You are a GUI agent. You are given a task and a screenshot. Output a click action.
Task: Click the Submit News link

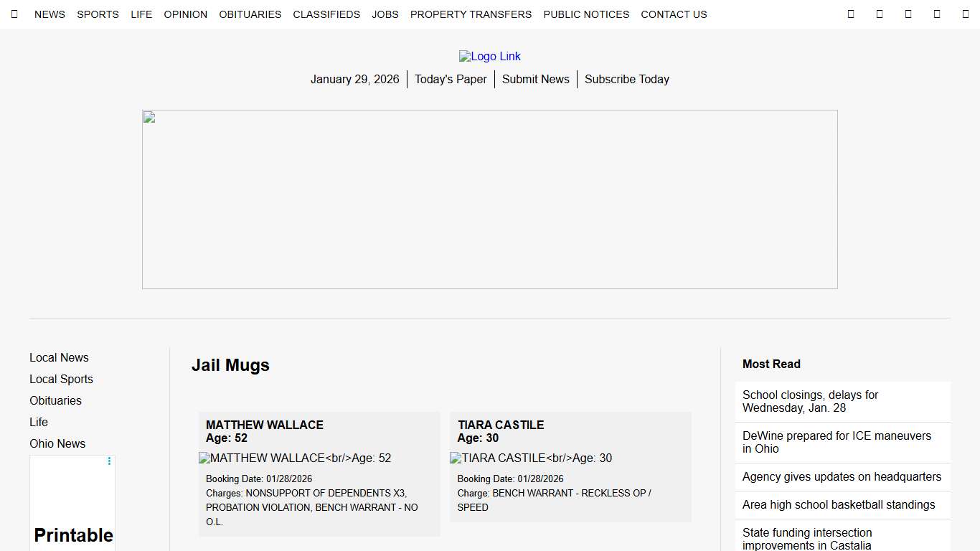coord(535,79)
